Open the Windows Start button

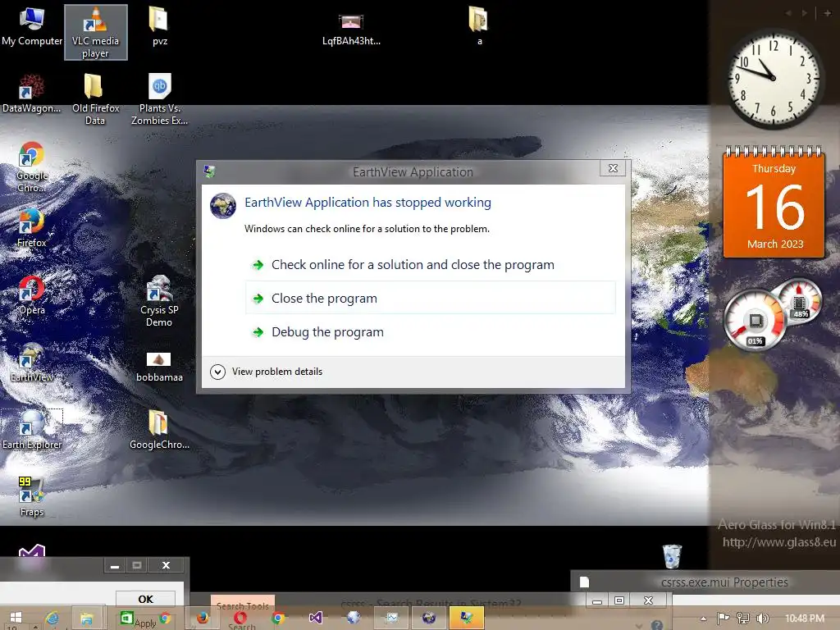[x=16, y=619]
